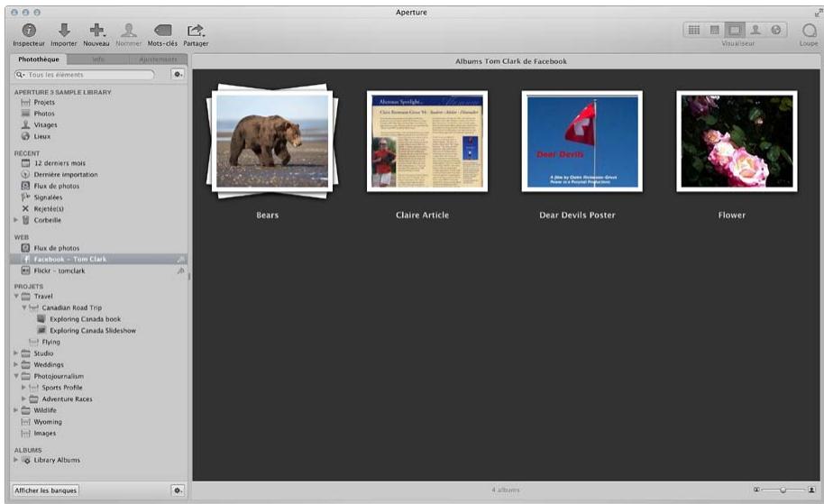Open Lieux in the sidebar
This screenshot has width=824, height=504.
[42, 137]
